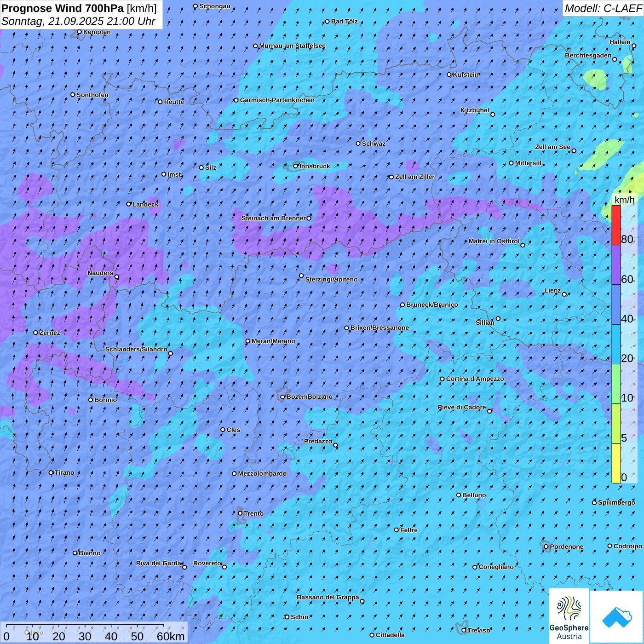The width and height of the screenshot is (644, 644).
Task: Click the Belluno location dot
Action: pyautogui.click(x=459, y=495)
